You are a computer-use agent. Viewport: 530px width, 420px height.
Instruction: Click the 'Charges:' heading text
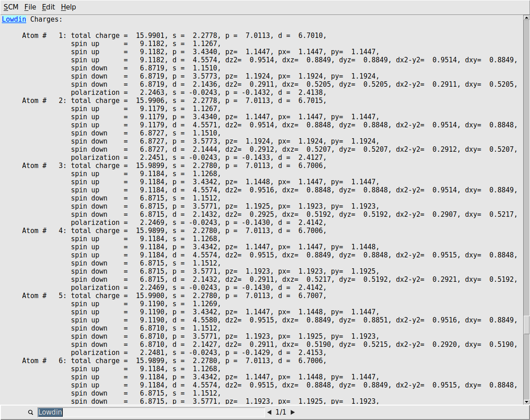[46, 19]
